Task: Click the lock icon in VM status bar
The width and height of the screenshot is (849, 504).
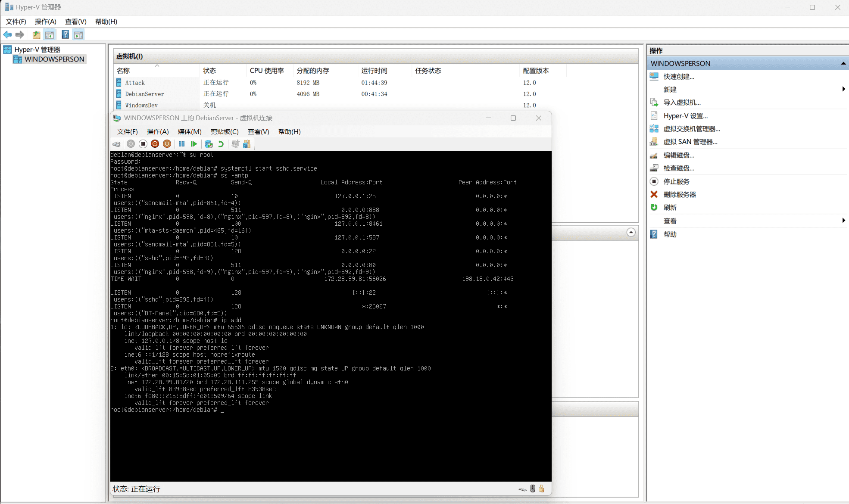Action: [x=542, y=488]
